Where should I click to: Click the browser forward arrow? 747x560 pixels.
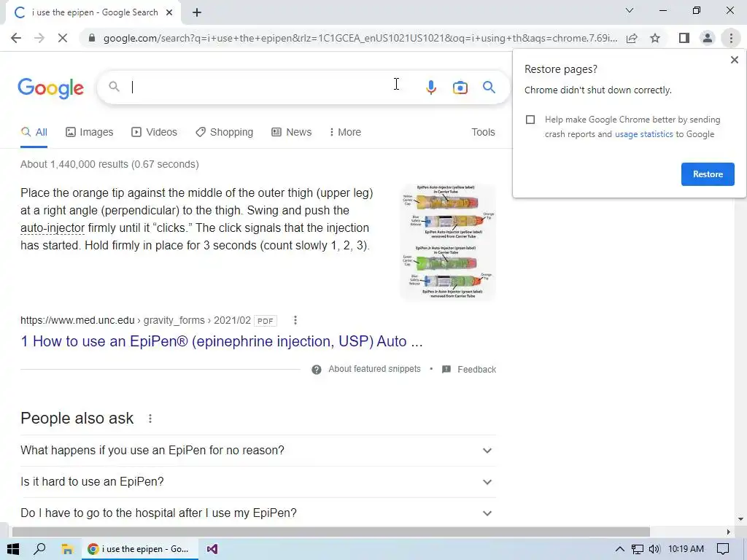tap(39, 38)
